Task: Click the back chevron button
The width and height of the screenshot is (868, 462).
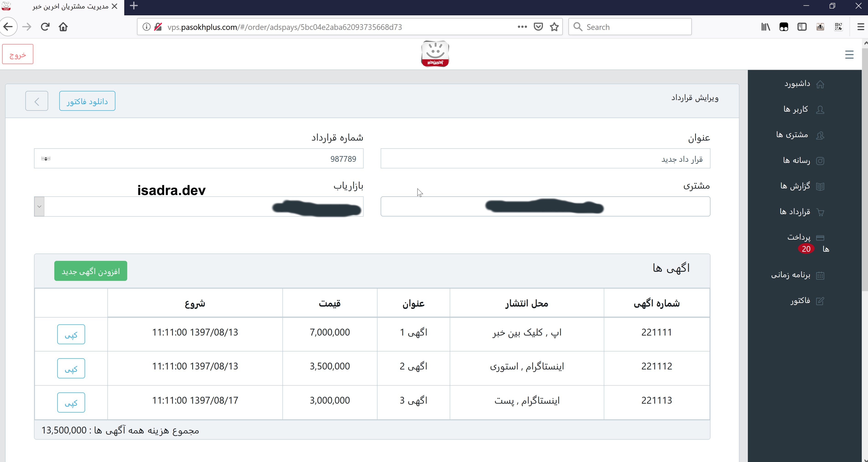Action: [37, 101]
